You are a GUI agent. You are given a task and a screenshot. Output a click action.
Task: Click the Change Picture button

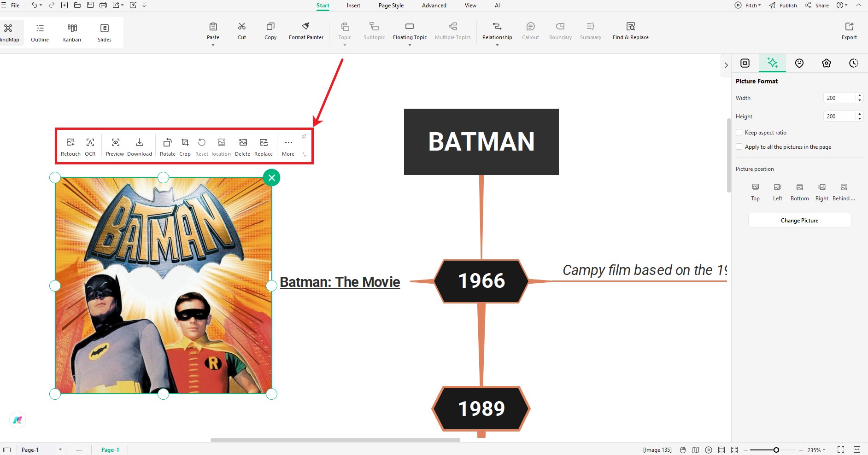pyautogui.click(x=799, y=220)
